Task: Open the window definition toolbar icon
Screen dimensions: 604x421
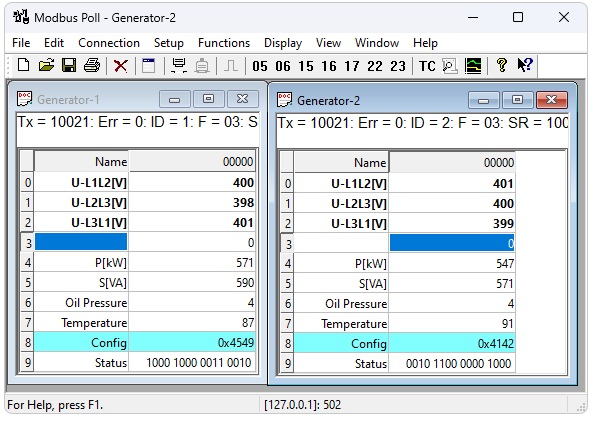Action: click(x=148, y=65)
